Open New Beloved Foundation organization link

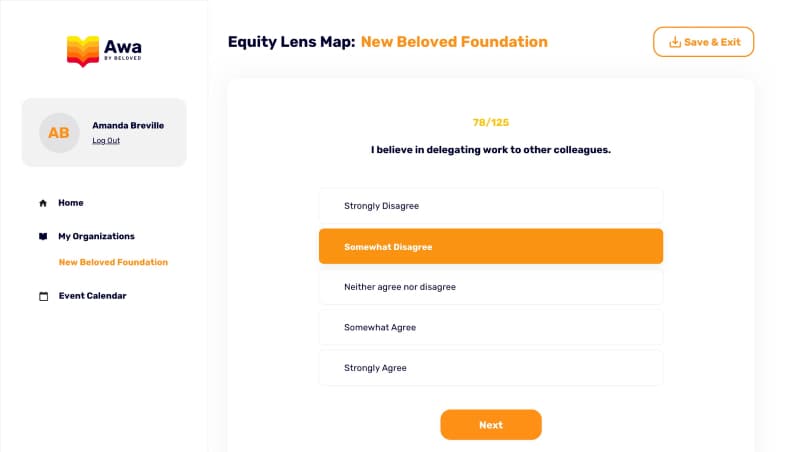click(113, 262)
